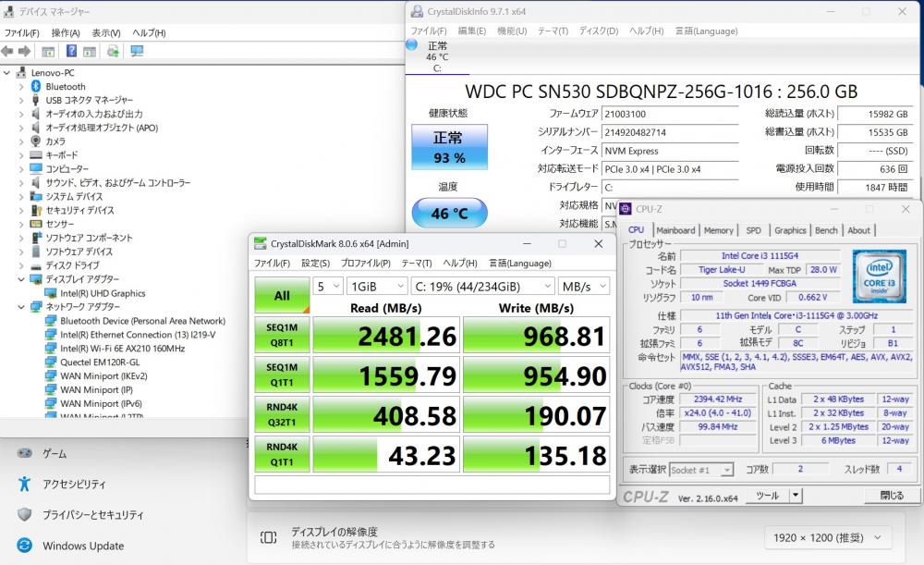Switch to the Memory tab in CPU-Z

click(718, 230)
